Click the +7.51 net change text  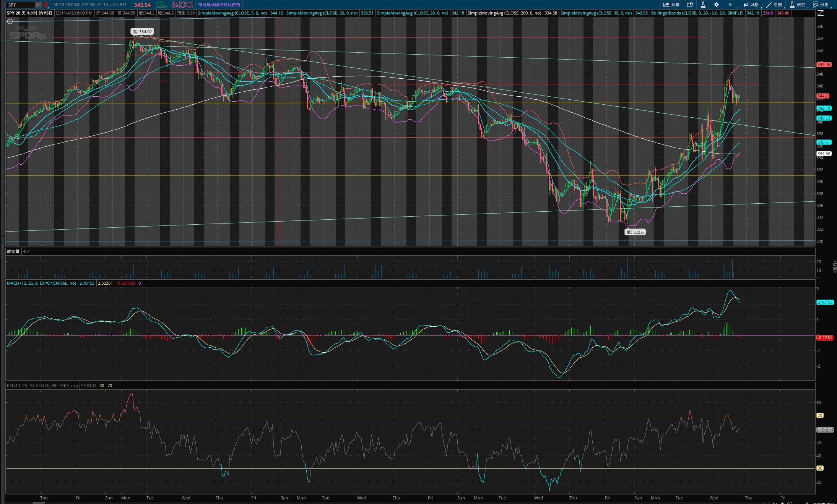pos(159,3)
